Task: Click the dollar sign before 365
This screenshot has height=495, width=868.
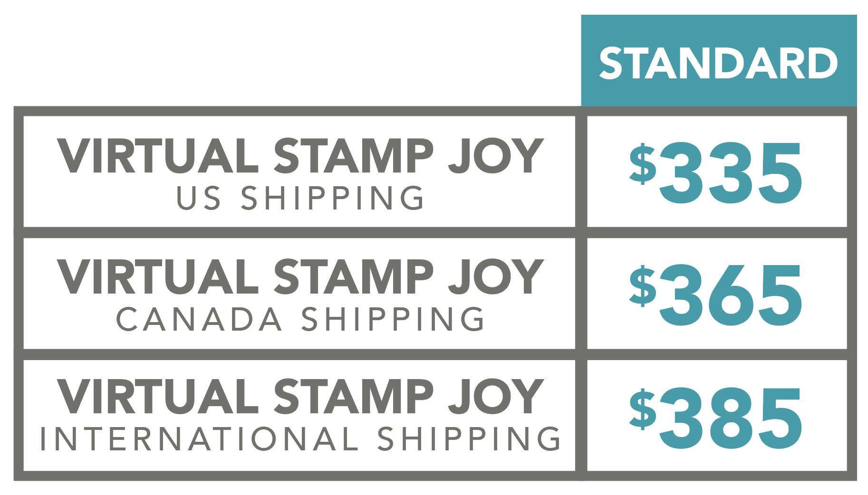Action: 643,286
